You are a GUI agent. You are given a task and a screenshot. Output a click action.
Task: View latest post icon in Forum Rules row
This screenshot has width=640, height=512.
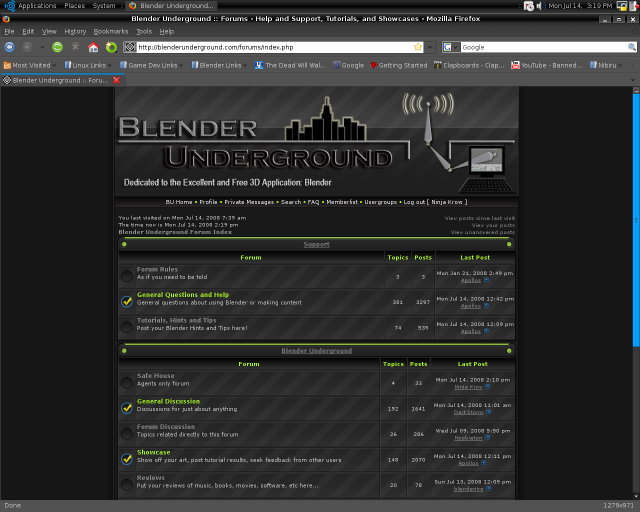coord(486,280)
